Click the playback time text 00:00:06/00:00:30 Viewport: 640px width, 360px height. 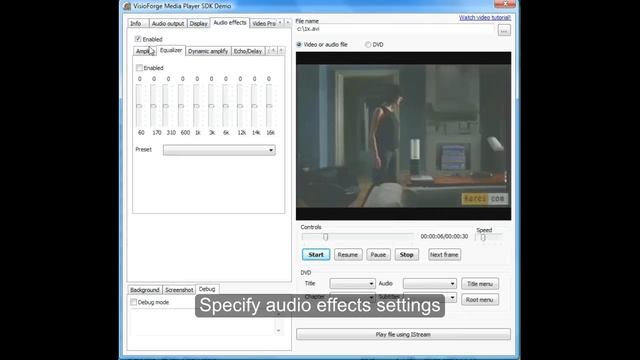444,236
